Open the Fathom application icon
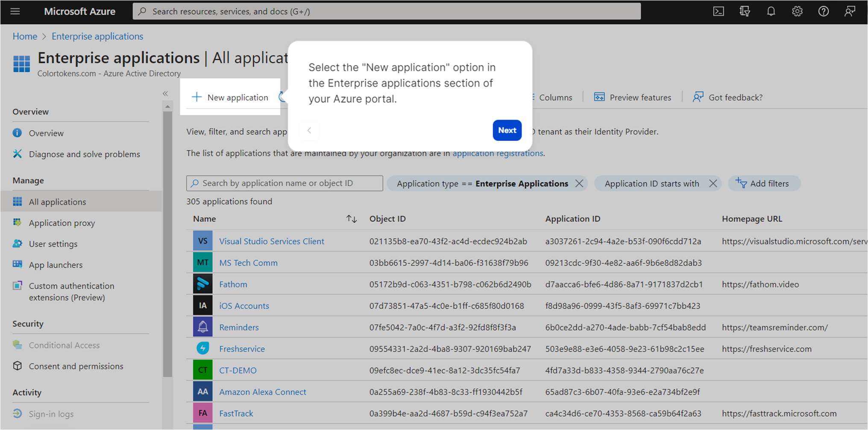The image size is (868, 430). click(202, 284)
